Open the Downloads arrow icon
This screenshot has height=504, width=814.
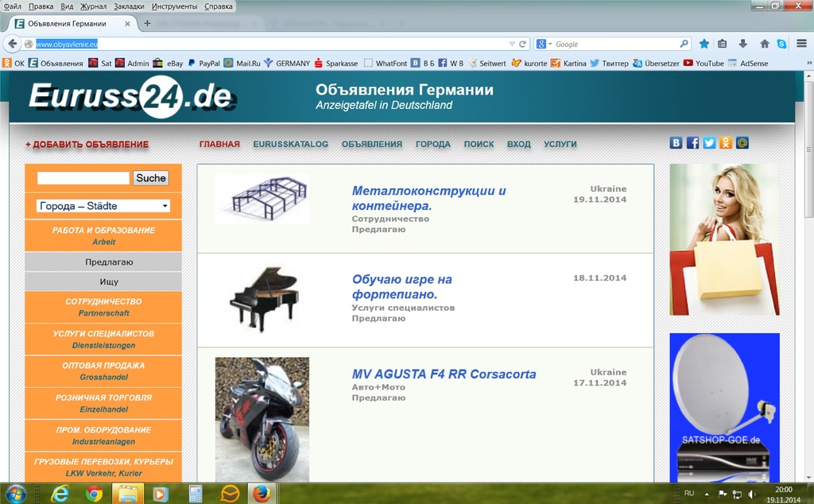click(x=743, y=44)
